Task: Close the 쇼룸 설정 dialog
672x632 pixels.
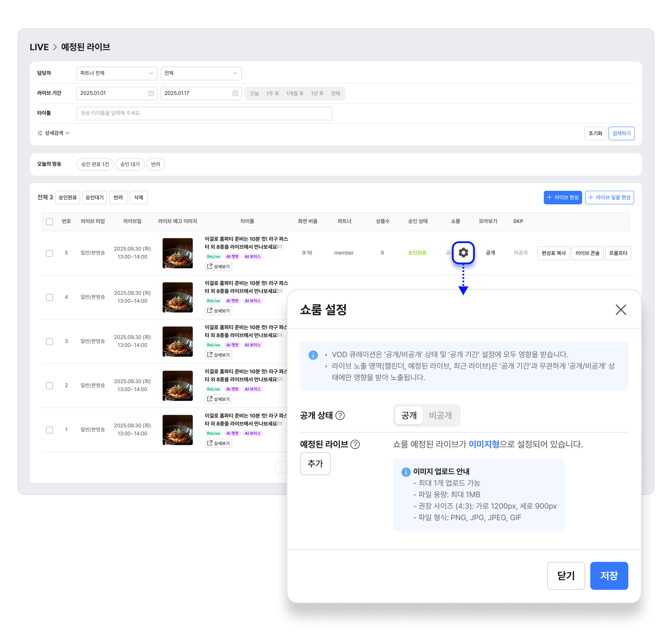Action: [x=621, y=309]
